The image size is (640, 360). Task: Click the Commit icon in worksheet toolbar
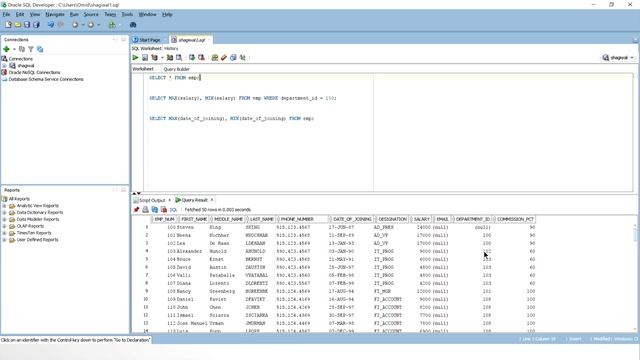coord(192,58)
